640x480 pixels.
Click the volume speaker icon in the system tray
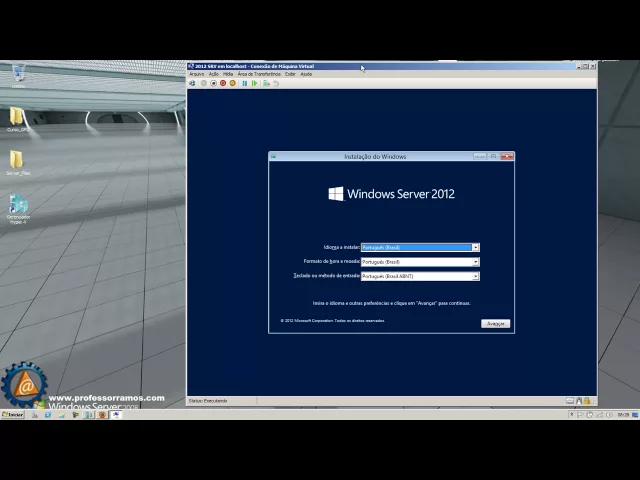(609, 415)
